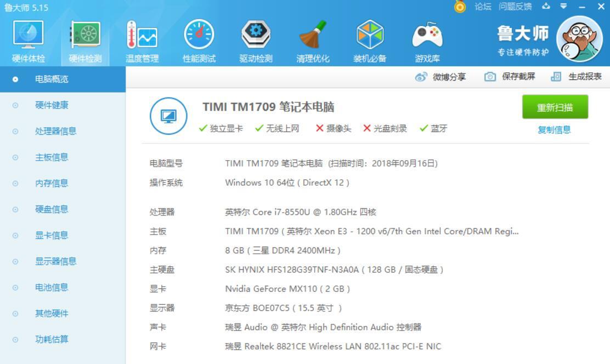Share via 微博分享
This screenshot has width=610, height=364.
pos(440,77)
